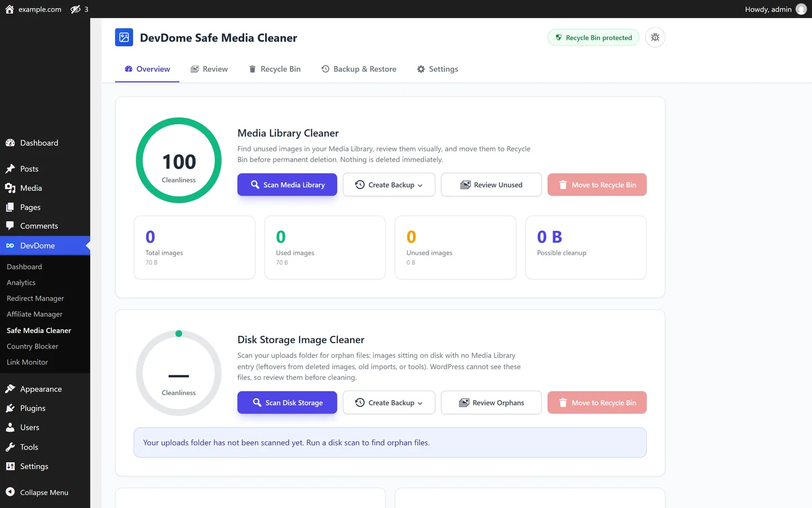Click the WordPress Settings icon in sidebar
Screen dimensions: 812x508
(10, 466)
